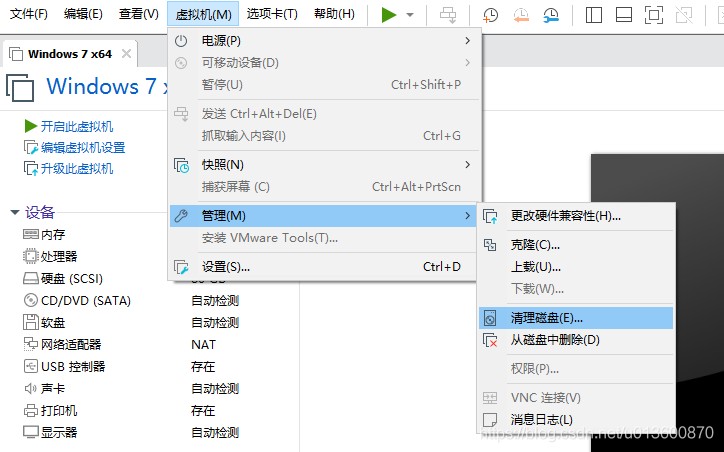Select the 显示器 device row

50,433
